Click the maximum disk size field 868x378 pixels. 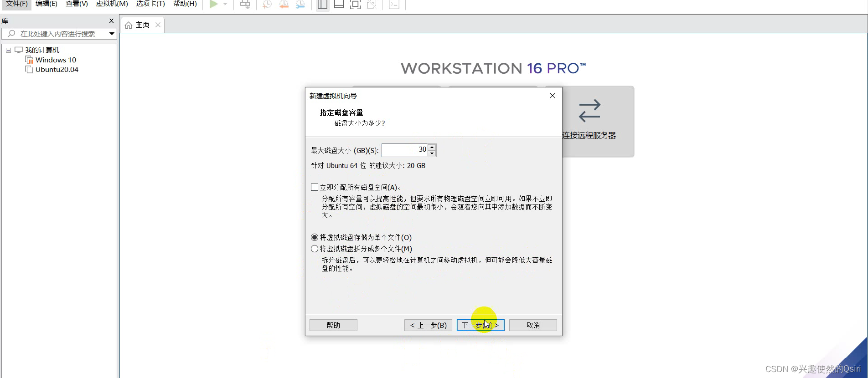pyautogui.click(x=405, y=150)
